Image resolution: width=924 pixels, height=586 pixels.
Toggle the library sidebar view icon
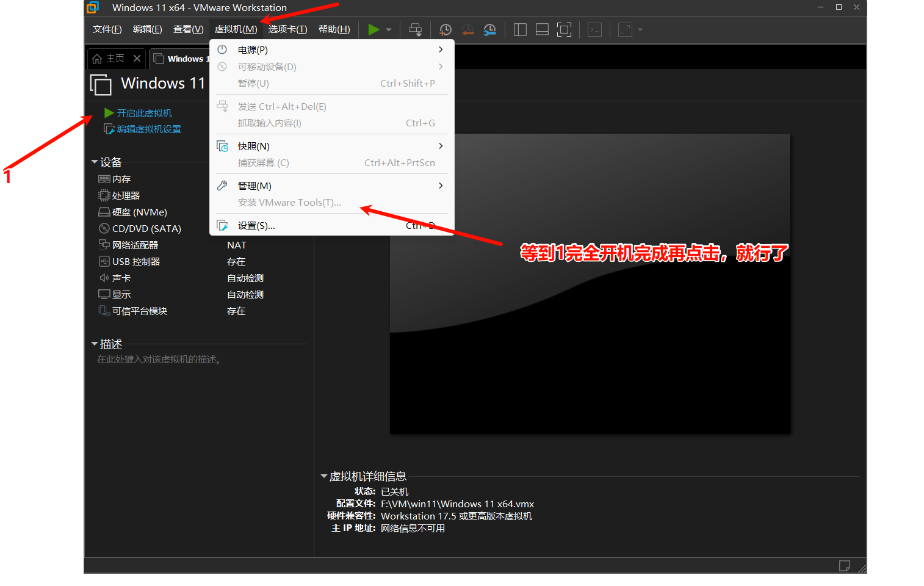pos(520,29)
